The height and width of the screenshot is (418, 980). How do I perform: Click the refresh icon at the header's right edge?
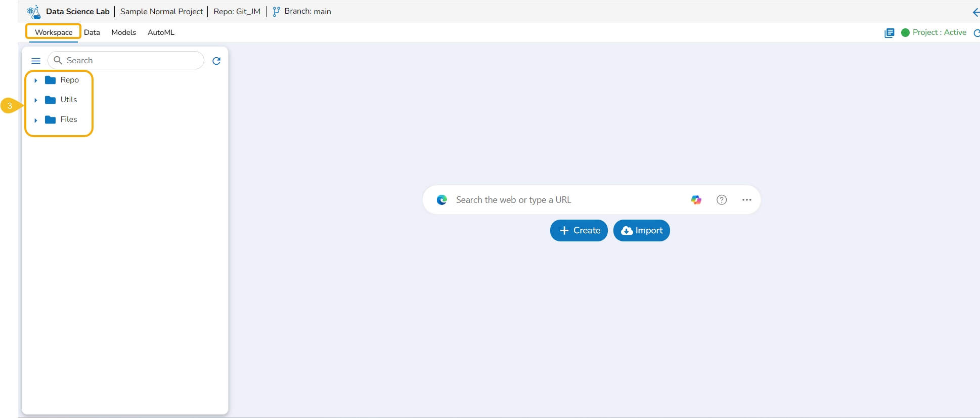click(x=977, y=33)
